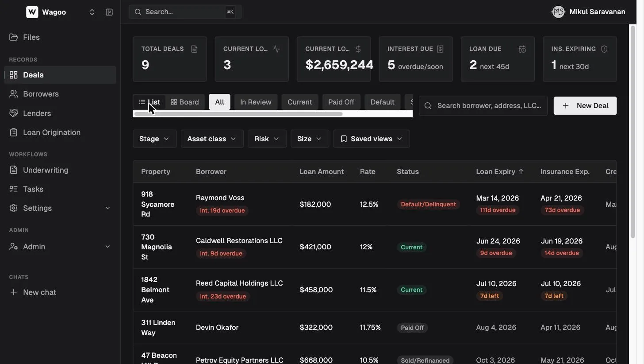Image resolution: width=644 pixels, height=364 pixels.
Task: Open the Tasks workflow
Action: [x=60, y=189]
